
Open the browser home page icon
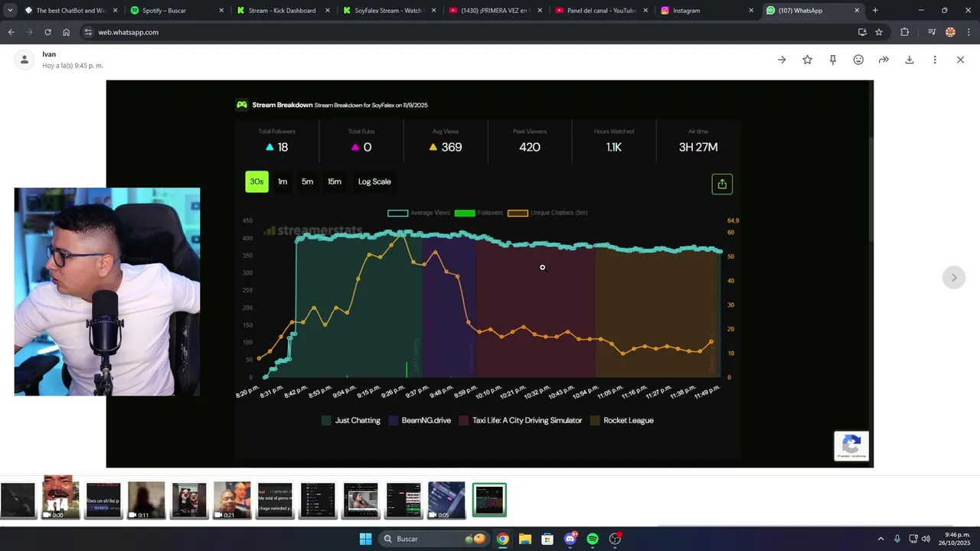coord(66,32)
